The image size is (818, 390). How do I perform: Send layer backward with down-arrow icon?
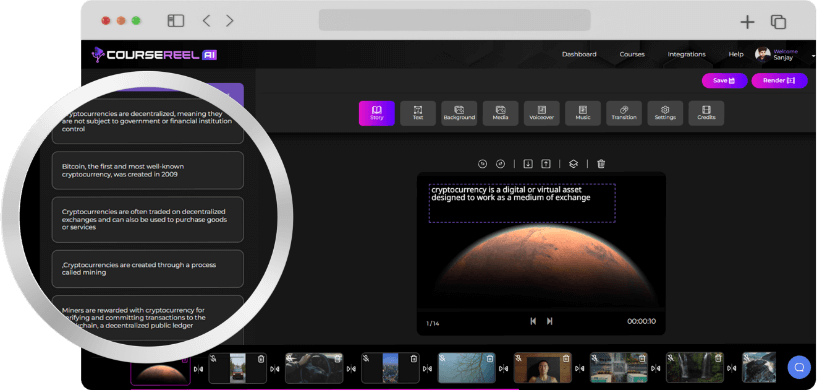coord(528,164)
